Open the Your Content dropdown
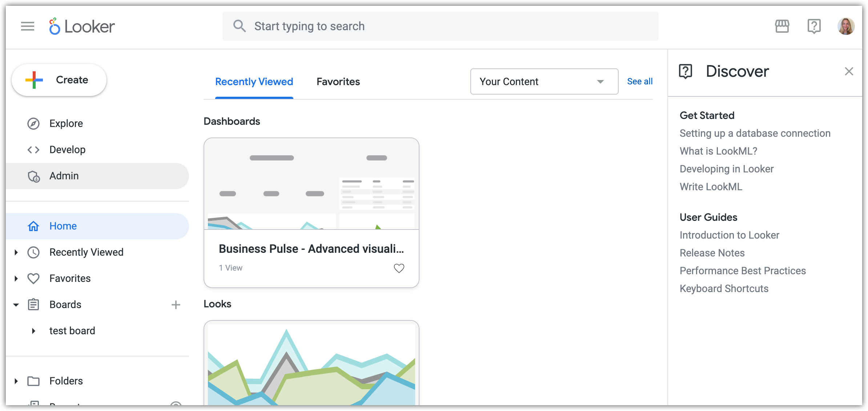The height and width of the screenshot is (411, 868). (544, 81)
